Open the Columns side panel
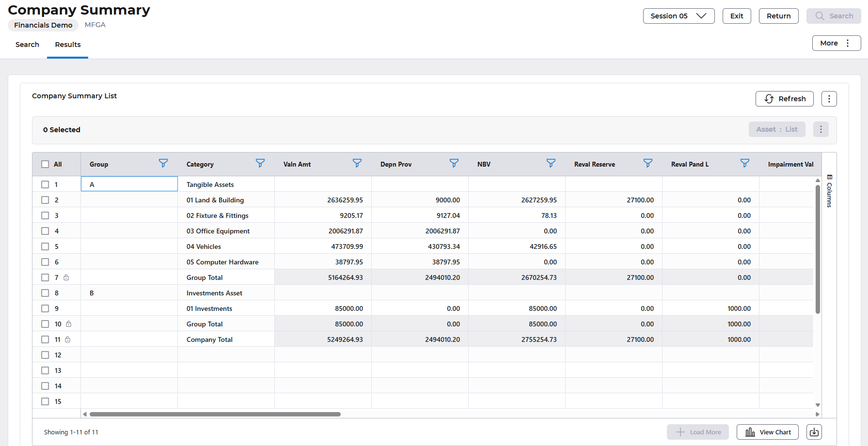The height and width of the screenshot is (446, 868). tap(829, 191)
